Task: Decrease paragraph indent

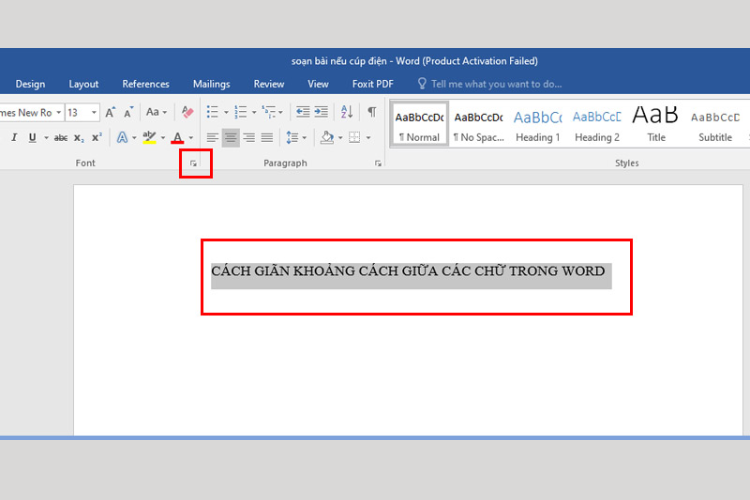Action: (x=303, y=112)
